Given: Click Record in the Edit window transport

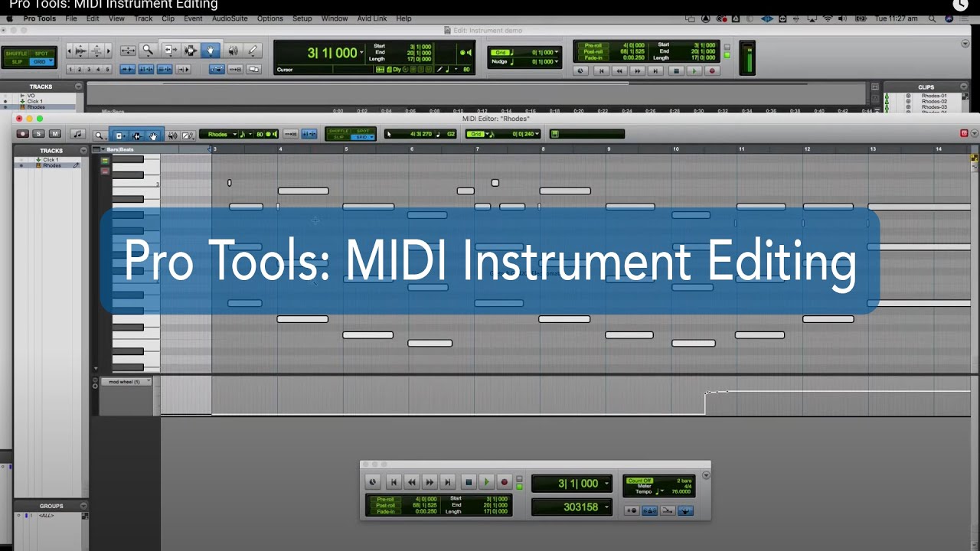Looking at the screenshot, I should (712, 71).
